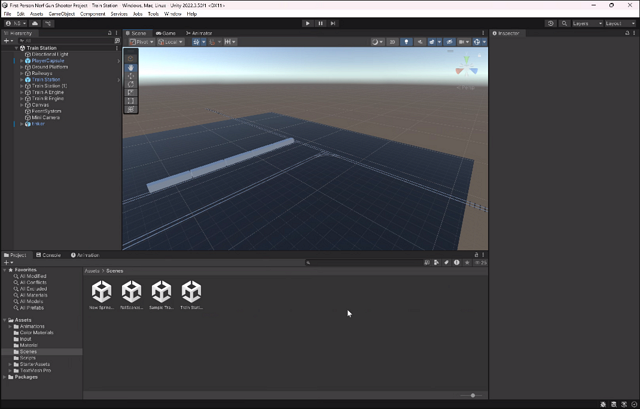This screenshot has width=640, height=409.
Task: Collapse the Train Station scene root
Action: point(16,48)
